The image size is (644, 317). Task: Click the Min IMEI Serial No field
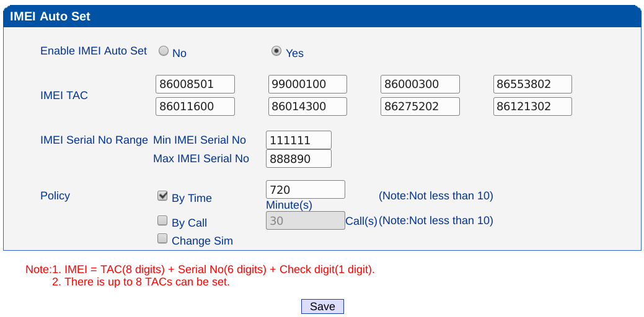click(298, 140)
